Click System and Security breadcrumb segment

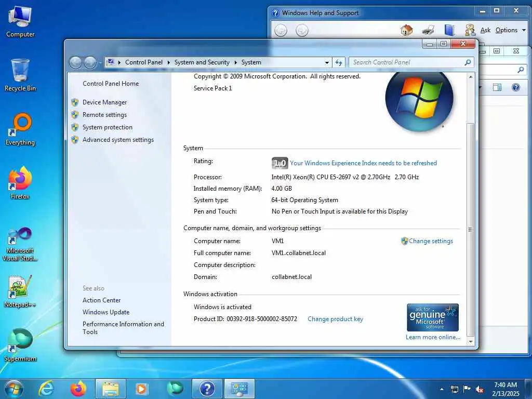(202, 62)
